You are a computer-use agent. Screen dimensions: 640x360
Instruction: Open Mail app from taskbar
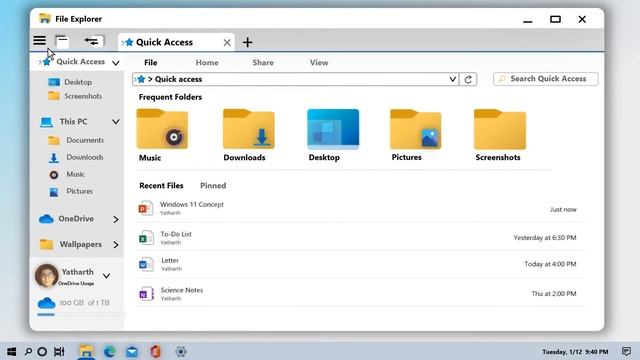[x=132, y=351]
